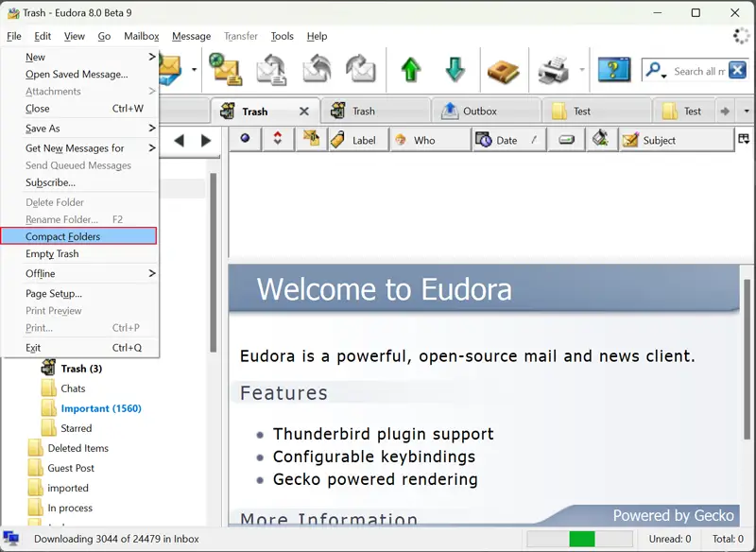Click the Total: 0 status entry
This screenshot has width=756, height=552.
[x=728, y=539]
